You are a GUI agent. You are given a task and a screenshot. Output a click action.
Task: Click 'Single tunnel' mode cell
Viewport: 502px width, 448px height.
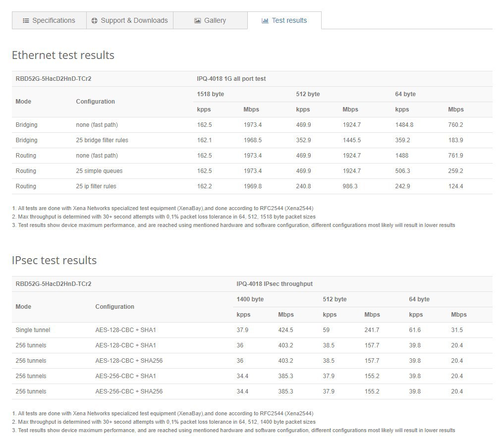pyautogui.click(x=33, y=330)
